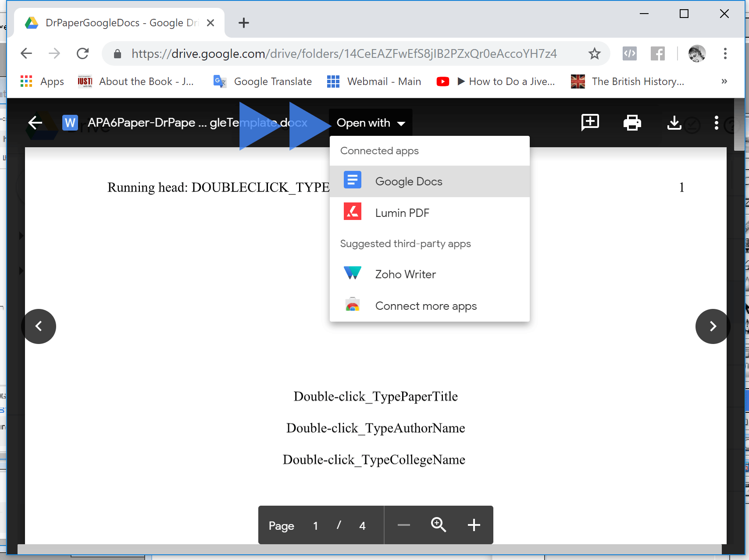Toggle the code extension icon beside the star
Viewport: 749px width, 560px height.
(629, 53)
